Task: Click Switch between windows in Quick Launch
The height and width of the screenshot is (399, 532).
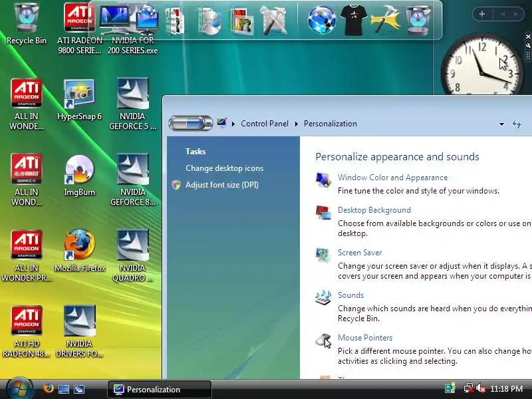Action: (x=79, y=389)
